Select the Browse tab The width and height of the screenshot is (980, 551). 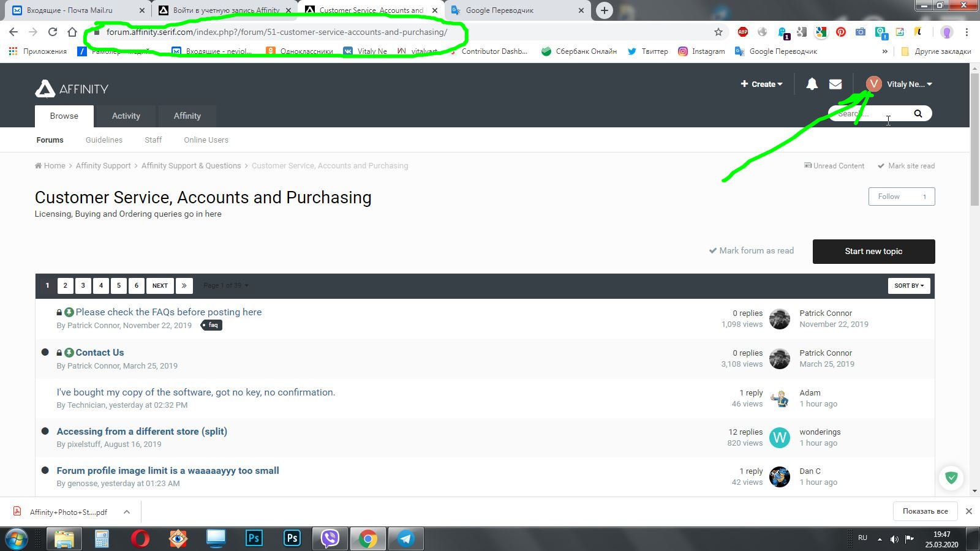[64, 116]
